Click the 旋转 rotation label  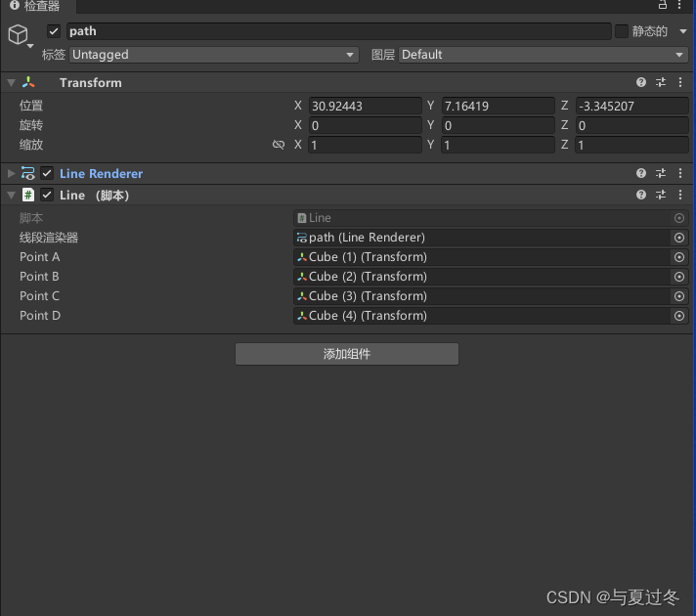pyautogui.click(x=31, y=125)
